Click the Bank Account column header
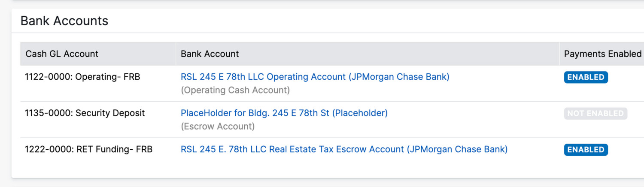The image size is (644, 187). click(x=210, y=54)
